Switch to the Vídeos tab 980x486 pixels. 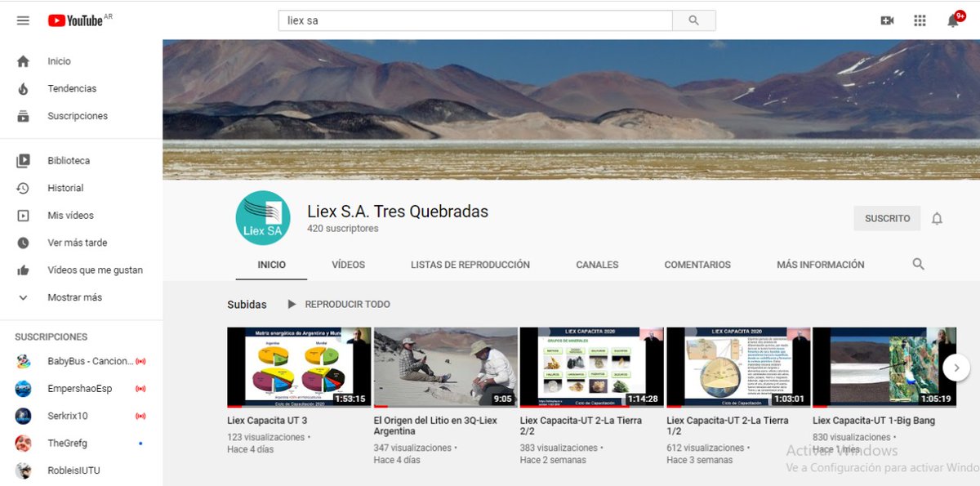click(348, 265)
